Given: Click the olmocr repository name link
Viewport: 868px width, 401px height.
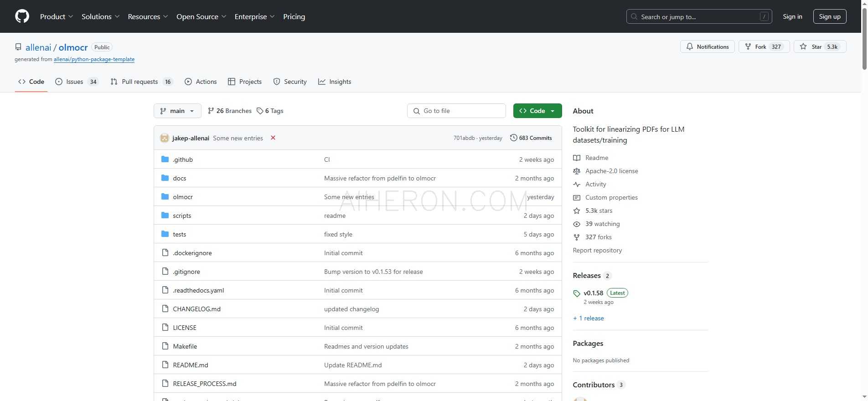Looking at the screenshot, I should tap(73, 47).
